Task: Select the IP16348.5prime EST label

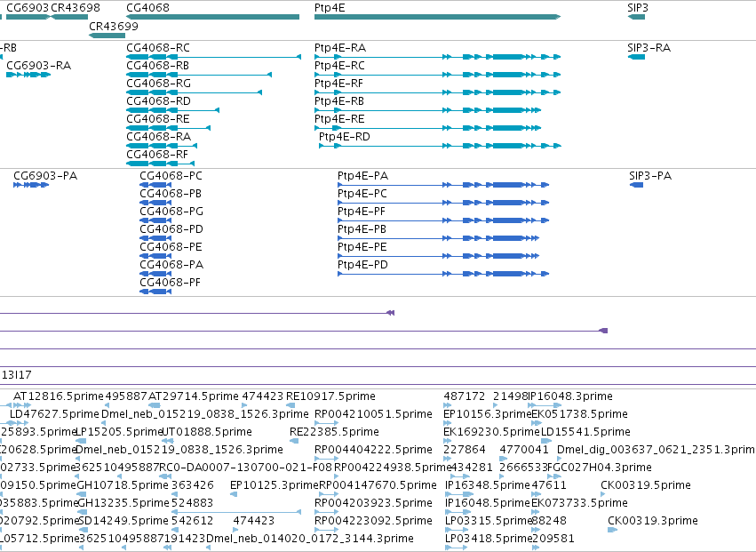Action: pos(488,485)
